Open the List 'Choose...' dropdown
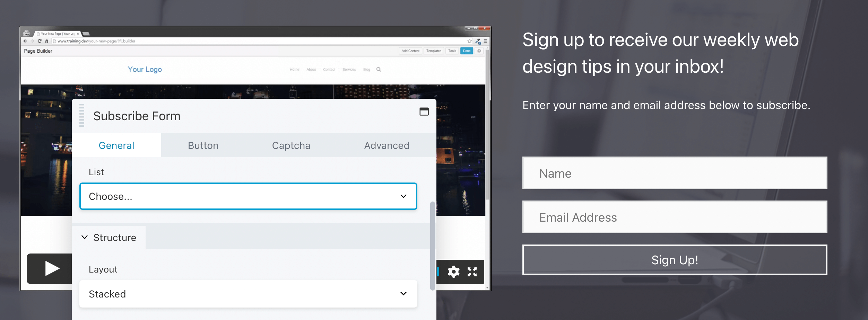This screenshot has width=868, height=320. pos(248,196)
